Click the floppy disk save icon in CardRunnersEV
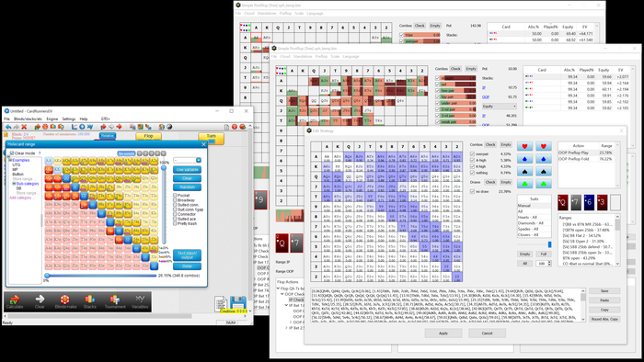The width and height of the screenshot is (644, 362). coord(237,303)
